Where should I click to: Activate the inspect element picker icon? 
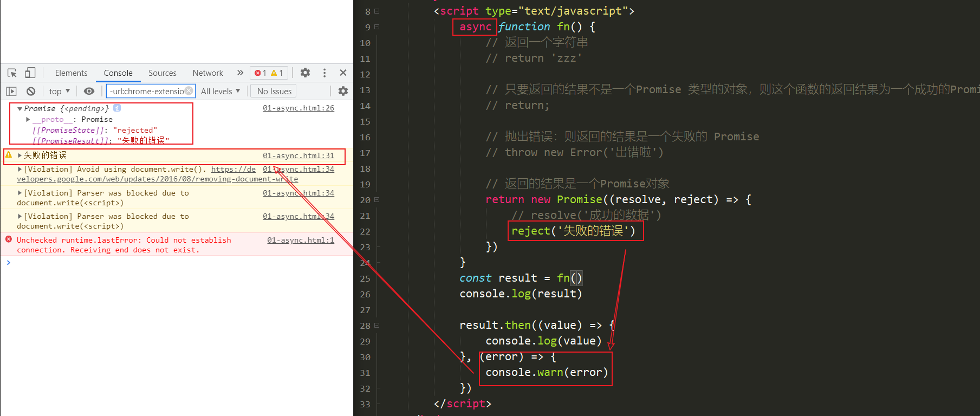tap(12, 73)
